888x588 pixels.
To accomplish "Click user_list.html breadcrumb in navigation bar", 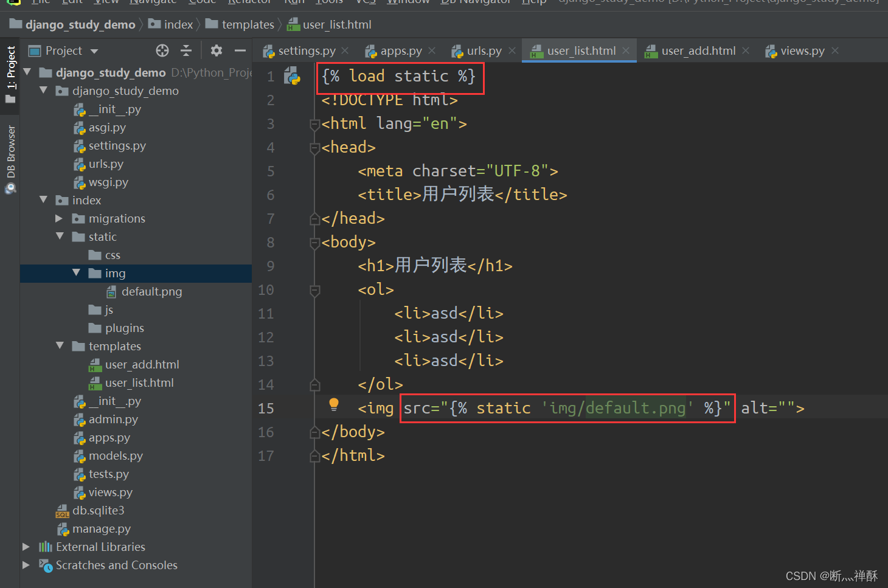I will [329, 24].
